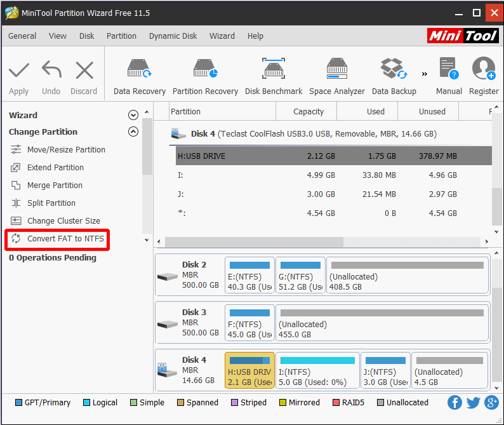
Task: Collapse the Change Partition section
Action: (x=133, y=132)
